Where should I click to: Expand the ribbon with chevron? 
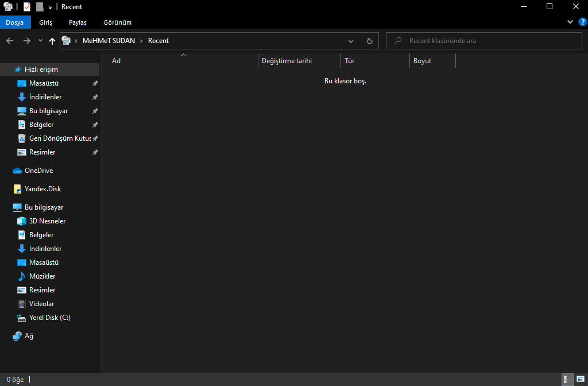pyautogui.click(x=570, y=22)
